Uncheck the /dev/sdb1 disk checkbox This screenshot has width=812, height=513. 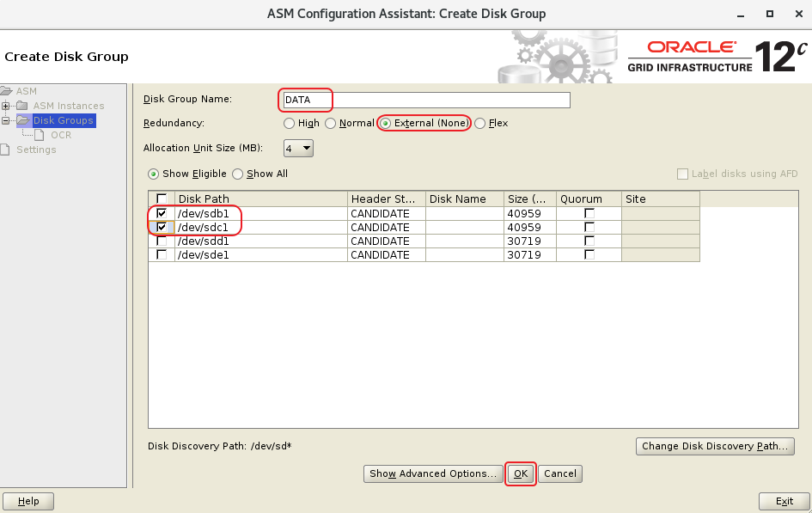[x=162, y=213]
